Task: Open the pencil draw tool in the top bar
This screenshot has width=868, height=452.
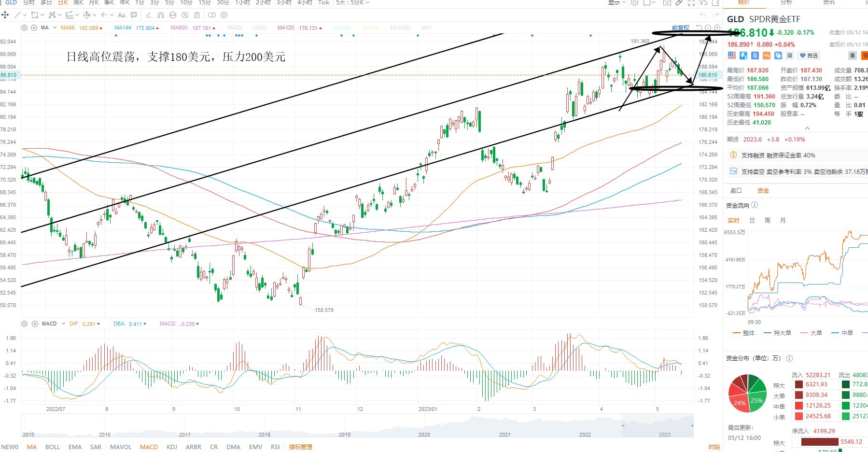Action: click(x=679, y=2)
